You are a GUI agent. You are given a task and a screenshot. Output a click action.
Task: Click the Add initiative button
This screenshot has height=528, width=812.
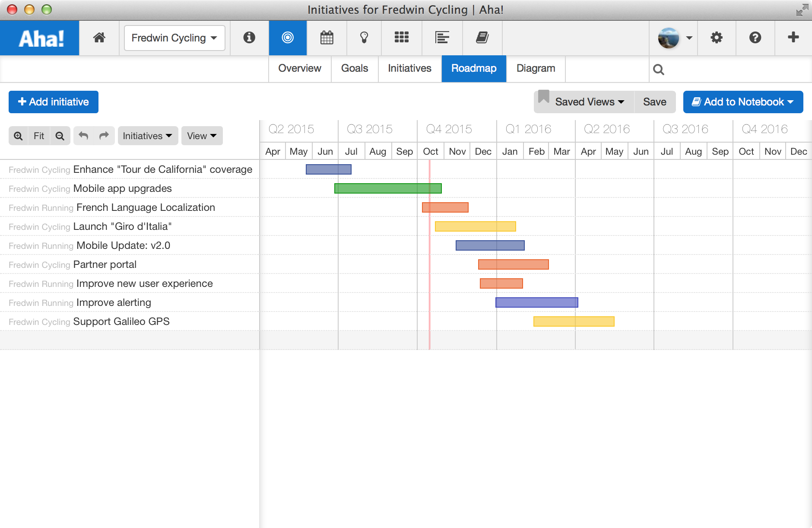pos(54,102)
